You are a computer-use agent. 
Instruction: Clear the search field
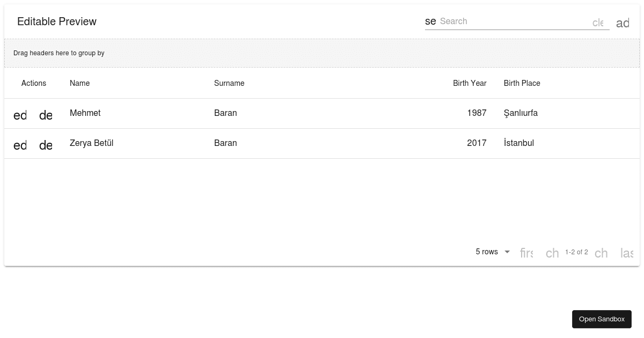pyautogui.click(x=598, y=23)
